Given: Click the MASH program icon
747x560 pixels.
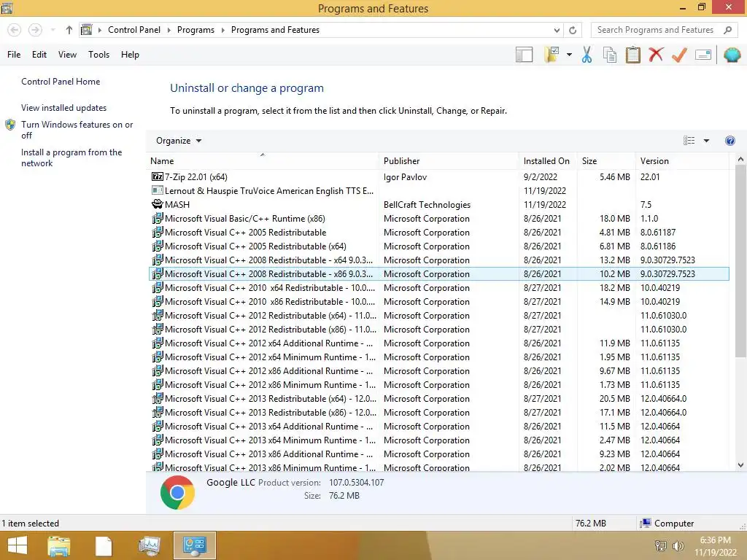Looking at the screenshot, I should click(x=158, y=204).
